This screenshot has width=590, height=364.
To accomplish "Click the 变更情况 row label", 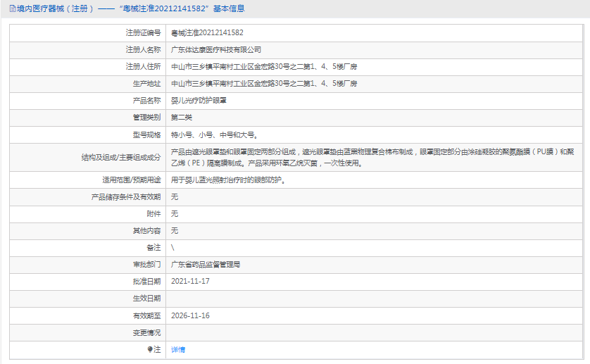I will 146,332.
